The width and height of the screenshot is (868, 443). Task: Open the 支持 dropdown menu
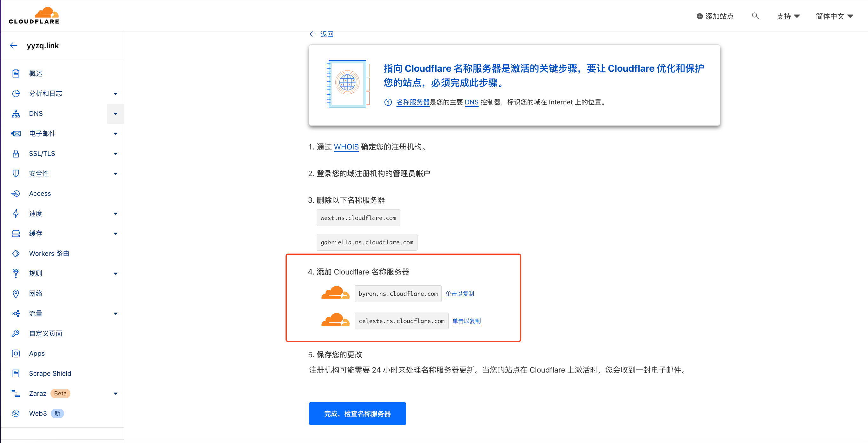(788, 16)
